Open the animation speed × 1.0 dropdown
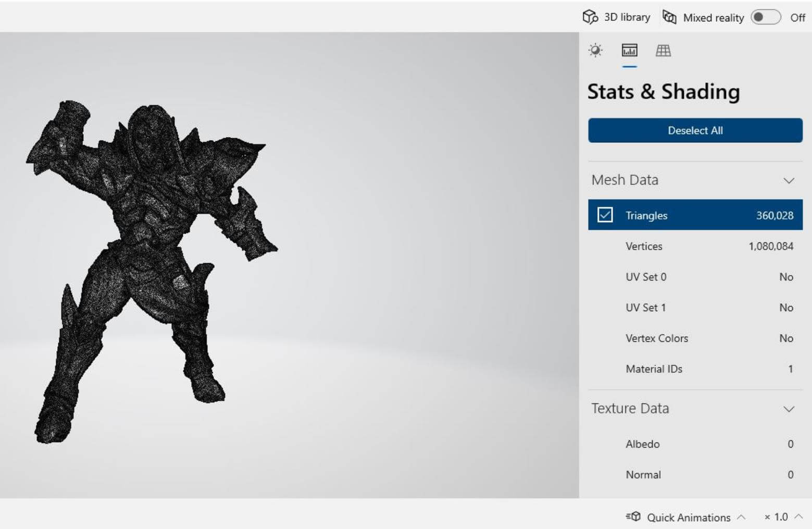Screen dimensions: 812x529 click(x=783, y=517)
